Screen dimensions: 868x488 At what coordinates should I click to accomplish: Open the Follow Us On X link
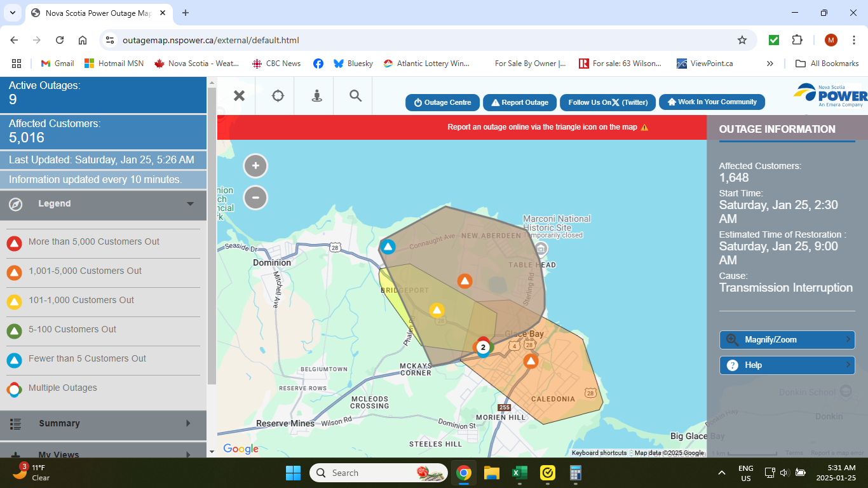[607, 102]
